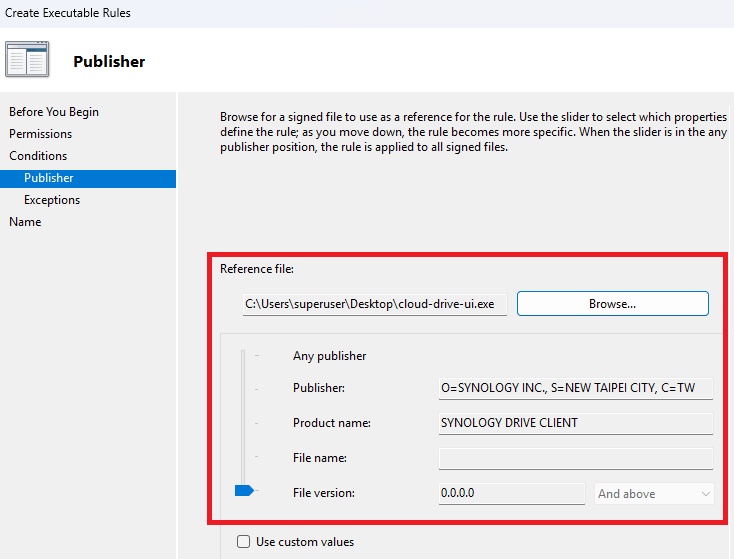Click the File version field showing 0.0.0.0
The width and height of the screenshot is (734, 559).
point(511,493)
